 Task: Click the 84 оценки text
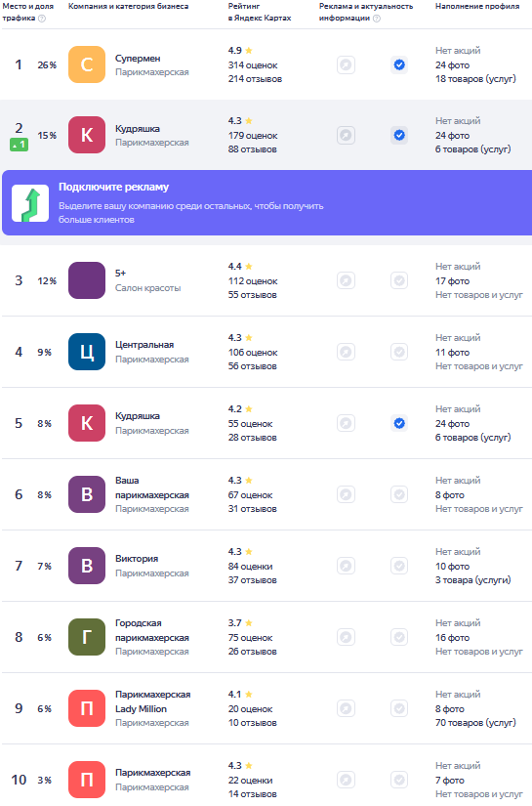pos(250,567)
